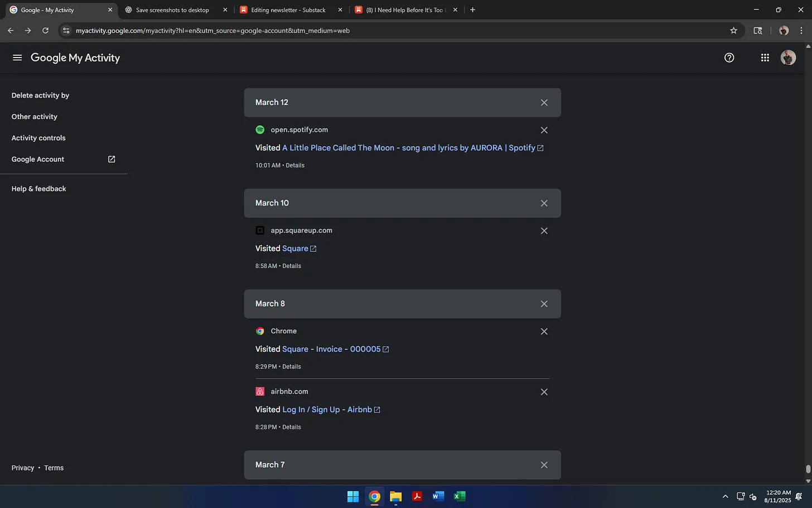
Task: Open Microsoft Word from taskbar
Action: (438, 496)
